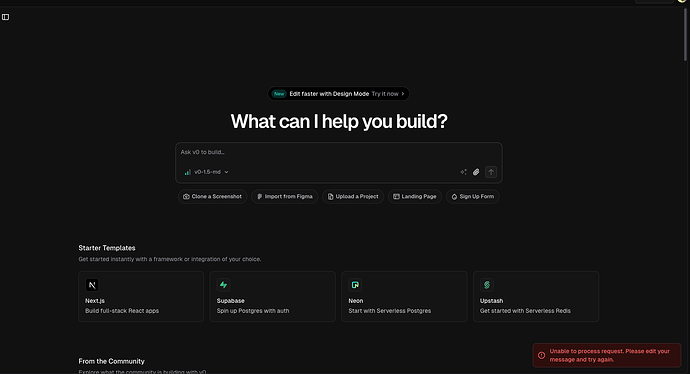Click the Upstash template logo icon
Image resolution: width=690 pixels, height=374 pixels.
[487, 285]
